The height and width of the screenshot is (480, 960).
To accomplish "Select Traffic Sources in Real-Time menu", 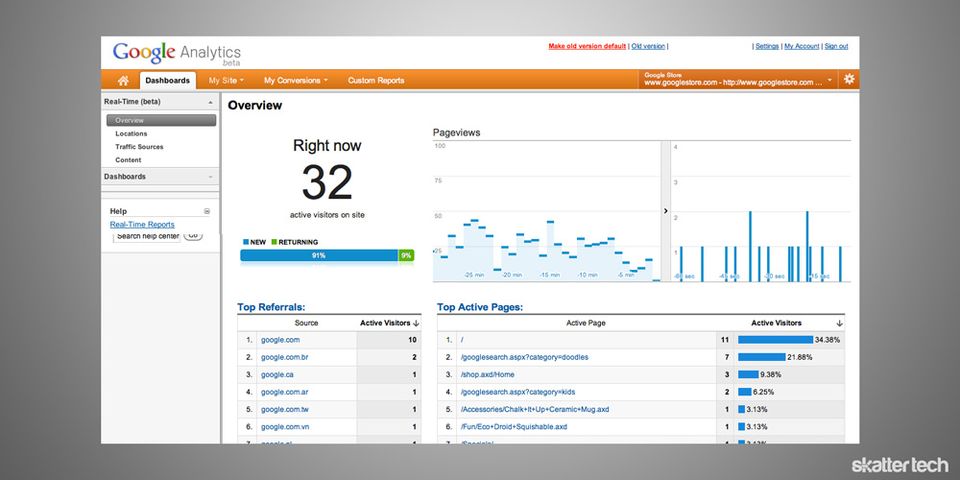I will pyautogui.click(x=139, y=147).
